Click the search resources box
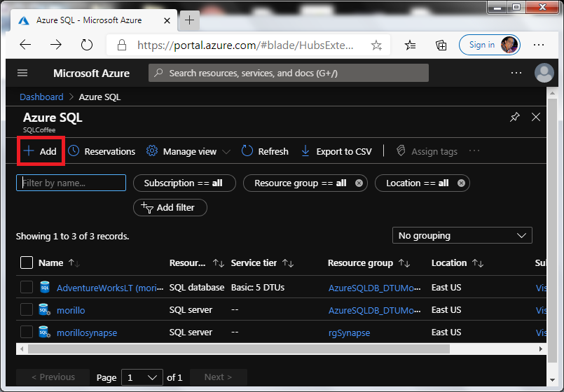564x392 pixels. pos(289,73)
